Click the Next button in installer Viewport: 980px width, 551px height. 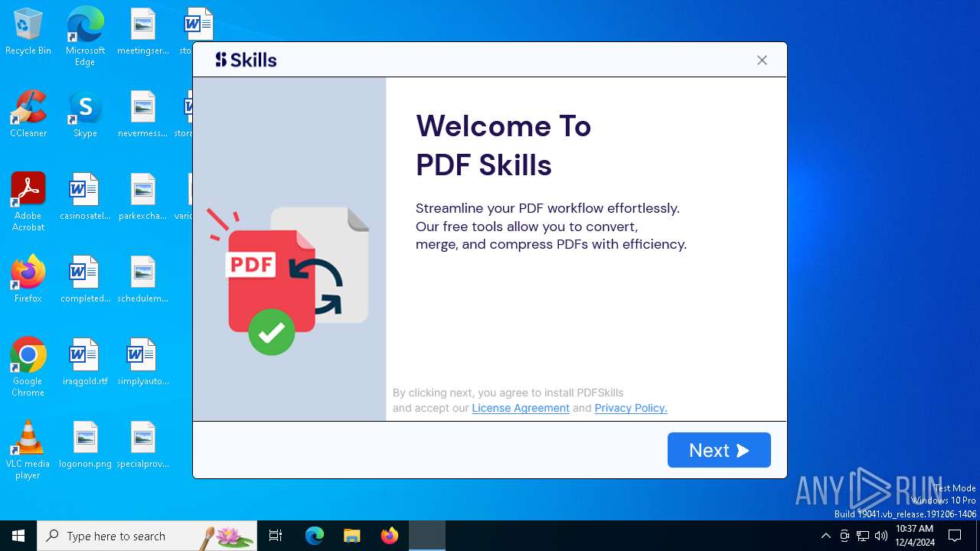point(719,450)
